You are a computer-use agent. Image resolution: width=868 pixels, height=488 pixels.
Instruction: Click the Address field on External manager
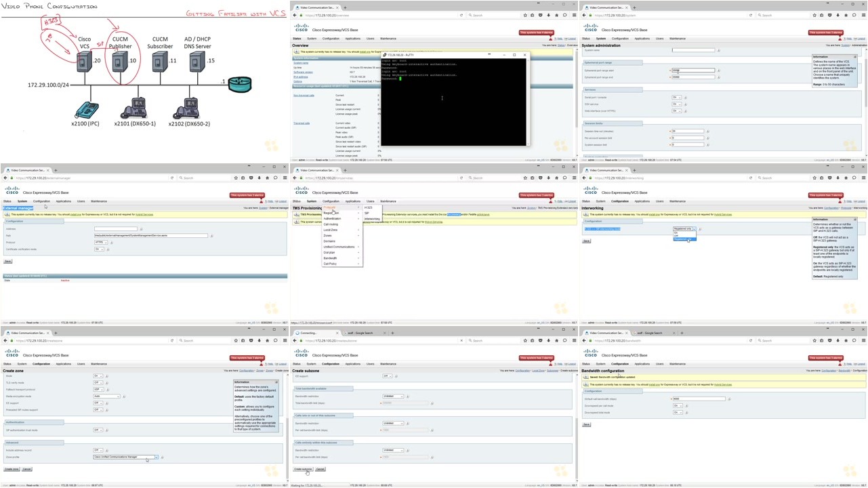point(115,229)
